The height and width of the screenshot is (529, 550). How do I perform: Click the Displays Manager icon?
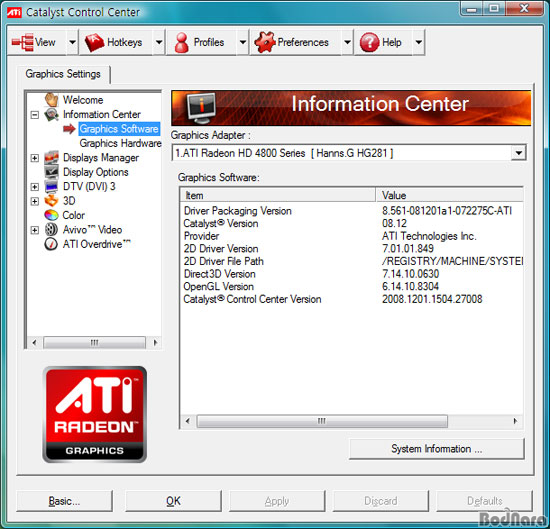tap(52, 158)
